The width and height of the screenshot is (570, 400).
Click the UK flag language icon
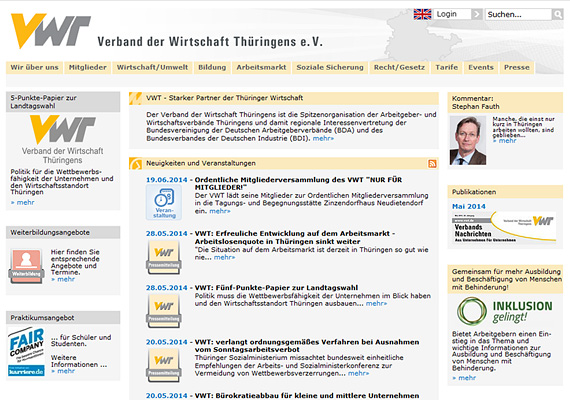(x=422, y=14)
